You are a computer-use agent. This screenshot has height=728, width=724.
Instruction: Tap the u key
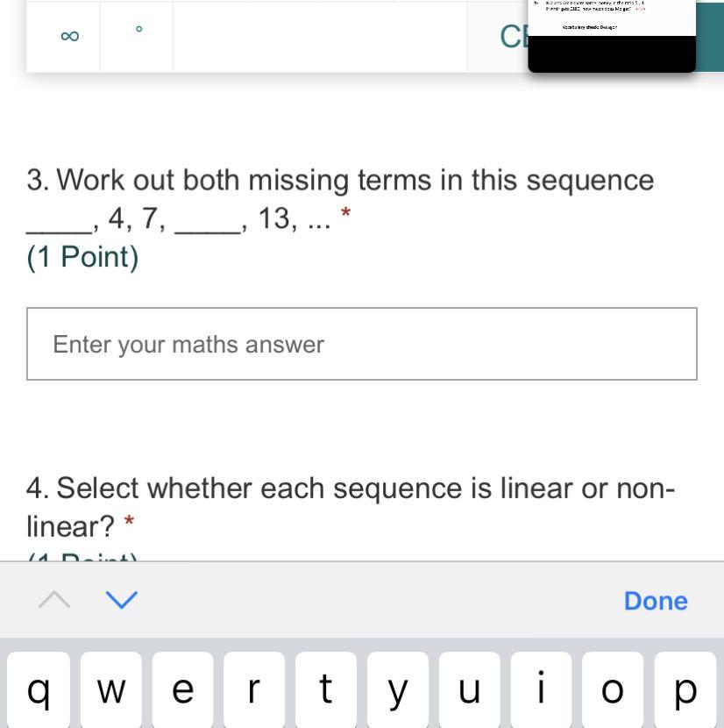click(470, 690)
